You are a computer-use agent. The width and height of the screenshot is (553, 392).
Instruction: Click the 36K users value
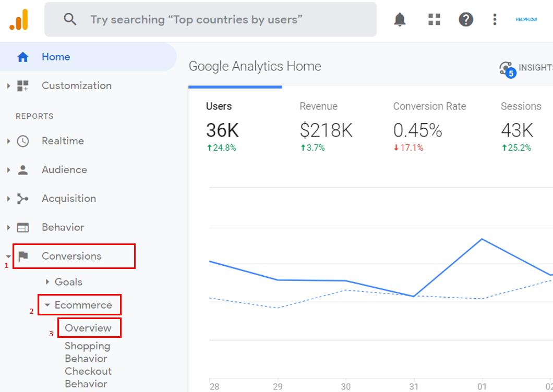(223, 130)
